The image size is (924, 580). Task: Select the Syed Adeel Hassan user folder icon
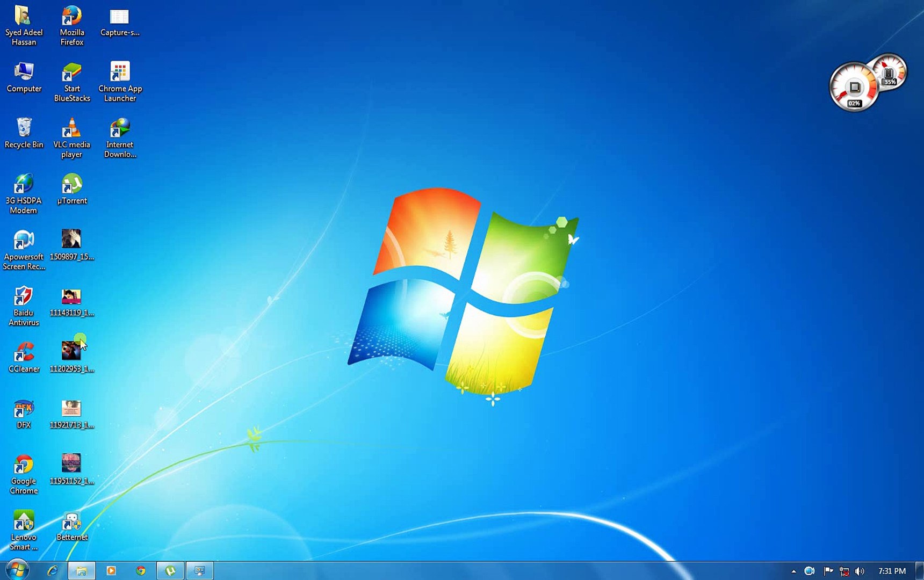[x=24, y=26]
